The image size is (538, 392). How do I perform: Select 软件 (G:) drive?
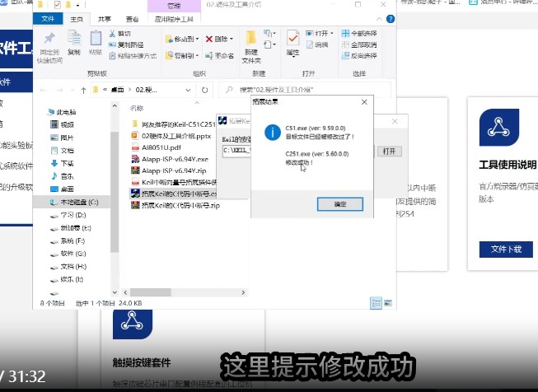click(68, 254)
